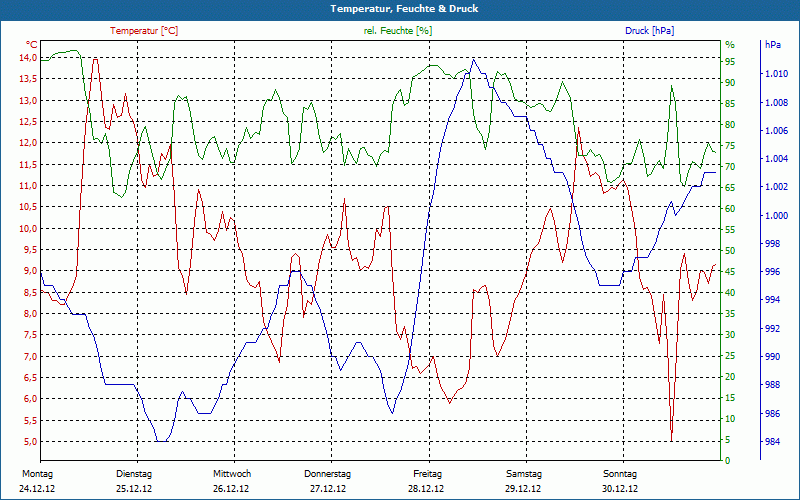Image resolution: width=800 pixels, height=500 pixels.
Task: Click the 9,5 temperature axis value
Action: 30,249
